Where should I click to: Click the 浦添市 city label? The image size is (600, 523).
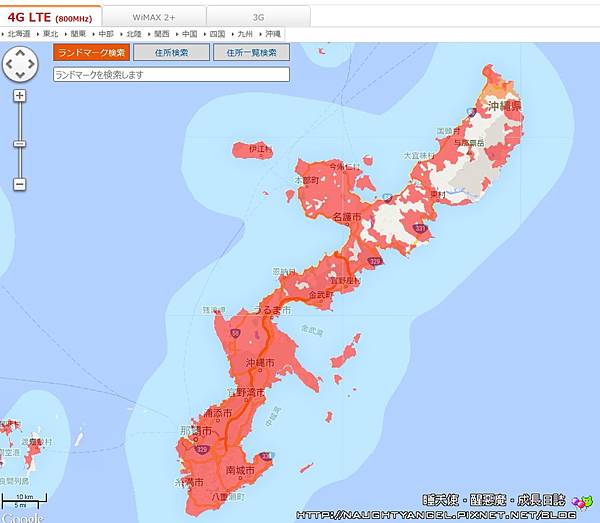point(218,413)
